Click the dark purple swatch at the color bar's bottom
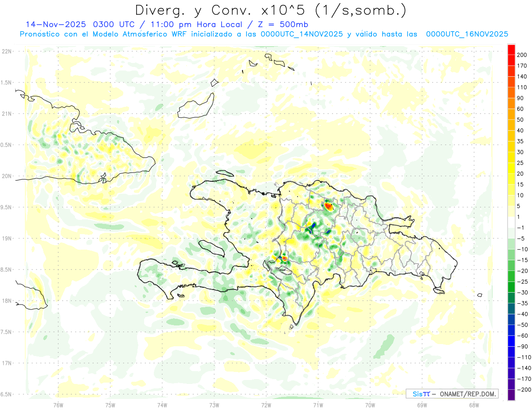This screenshot has width=532, height=411. 511,395
